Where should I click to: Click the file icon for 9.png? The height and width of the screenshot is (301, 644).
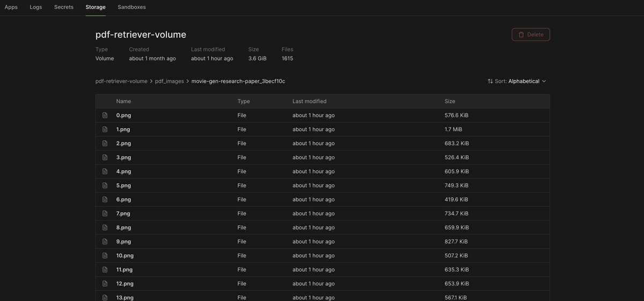(x=105, y=241)
